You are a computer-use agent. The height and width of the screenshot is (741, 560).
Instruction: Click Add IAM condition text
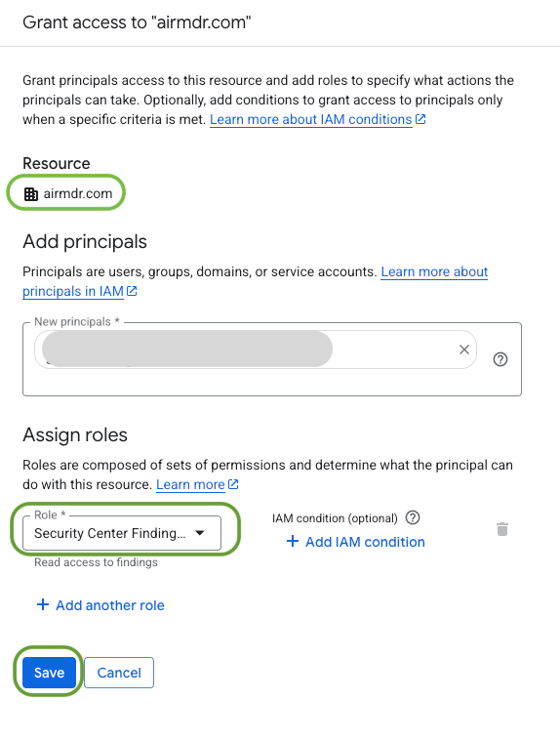point(365,542)
